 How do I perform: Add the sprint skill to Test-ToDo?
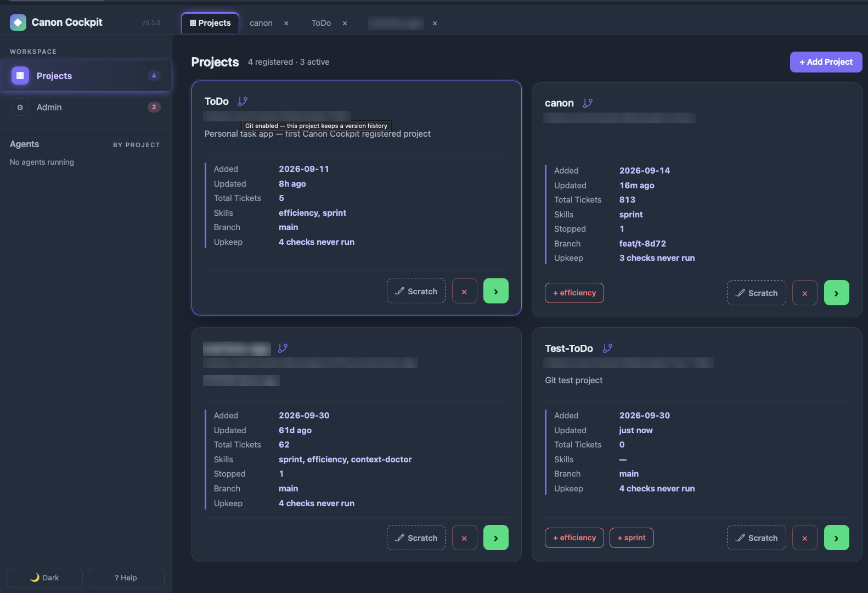tap(632, 538)
